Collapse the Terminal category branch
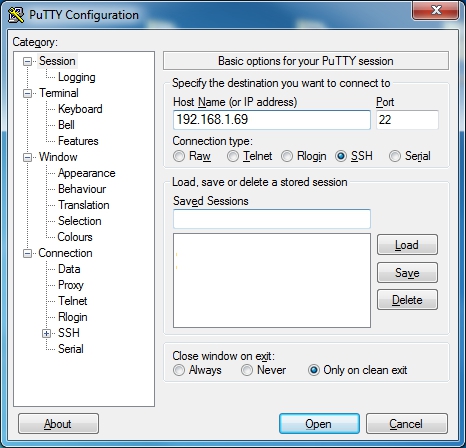Screen dimensions: 466x448 (x=27, y=93)
